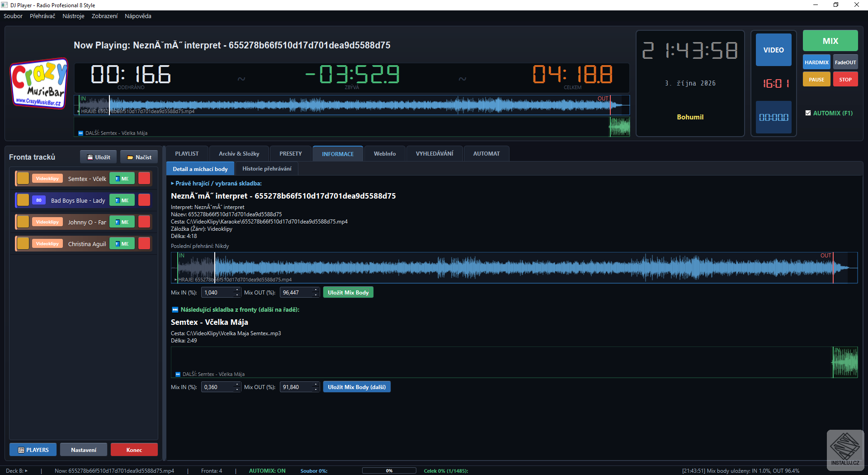The width and height of the screenshot is (868, 475).
Task: Open the Historie přehrávání sub-tab
Action: click(x=267, y=169)
